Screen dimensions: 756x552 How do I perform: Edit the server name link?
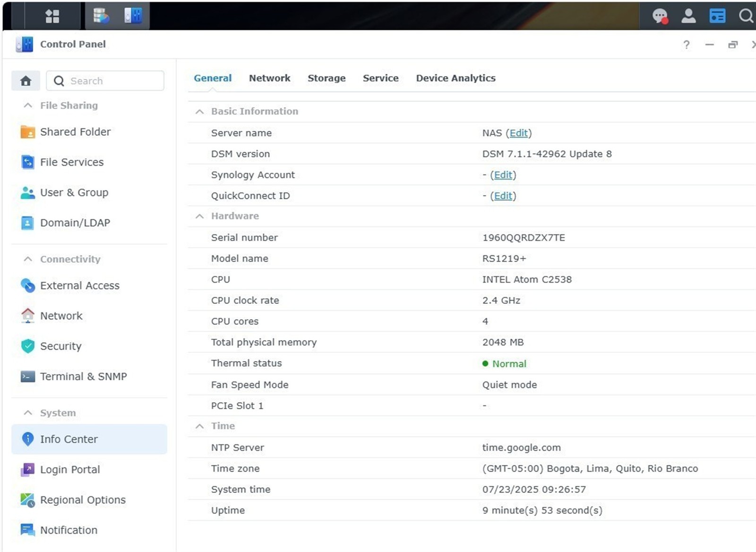[x=518, y=133]
